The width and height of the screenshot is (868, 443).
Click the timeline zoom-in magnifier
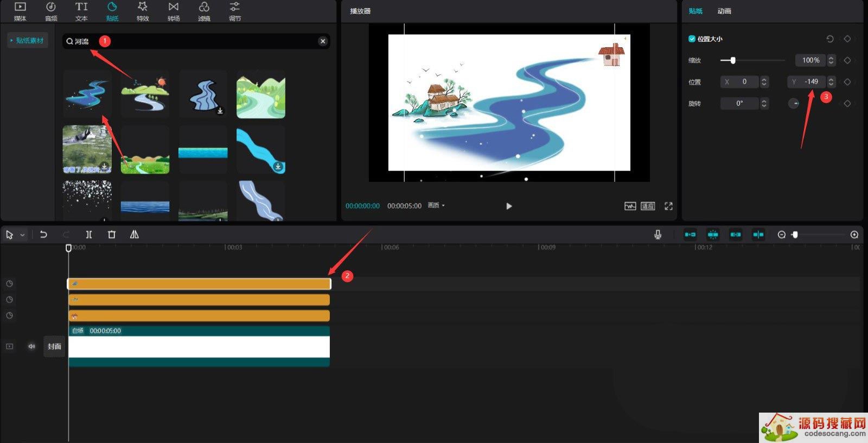tap(854, 235)
